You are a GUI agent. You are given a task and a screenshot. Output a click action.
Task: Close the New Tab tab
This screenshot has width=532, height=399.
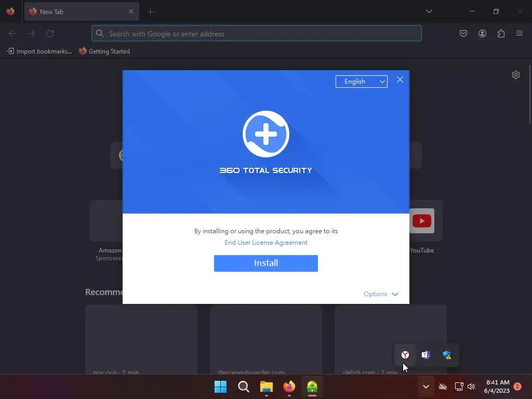click(x=131, y=11)
